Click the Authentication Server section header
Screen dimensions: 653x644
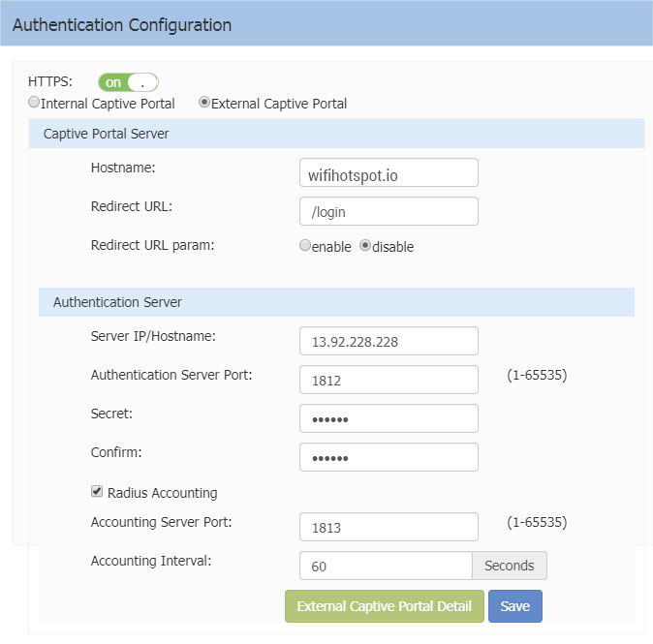pos(336,302)
